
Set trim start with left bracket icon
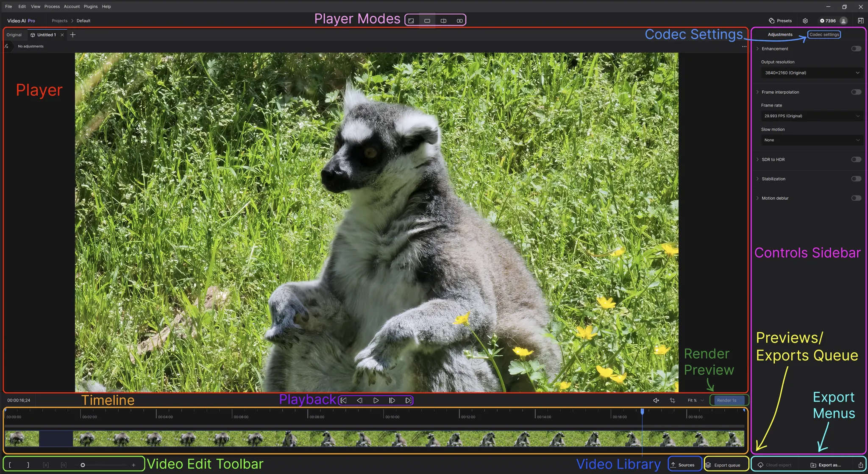10,465
